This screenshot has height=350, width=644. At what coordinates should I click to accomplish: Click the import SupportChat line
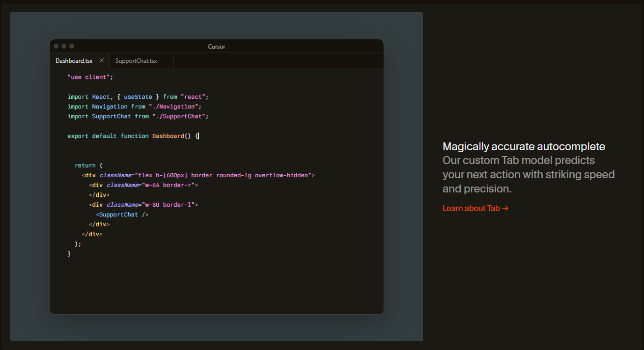(138, 116)
